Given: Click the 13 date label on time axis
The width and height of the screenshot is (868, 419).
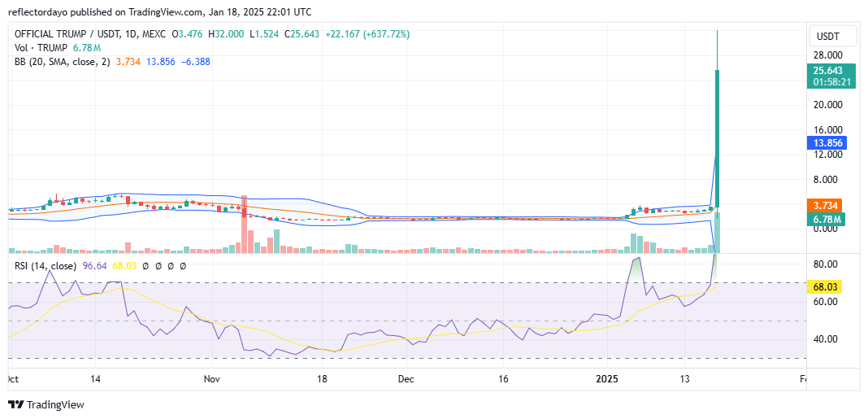Looking at the screenshot, I should point(684,380).
